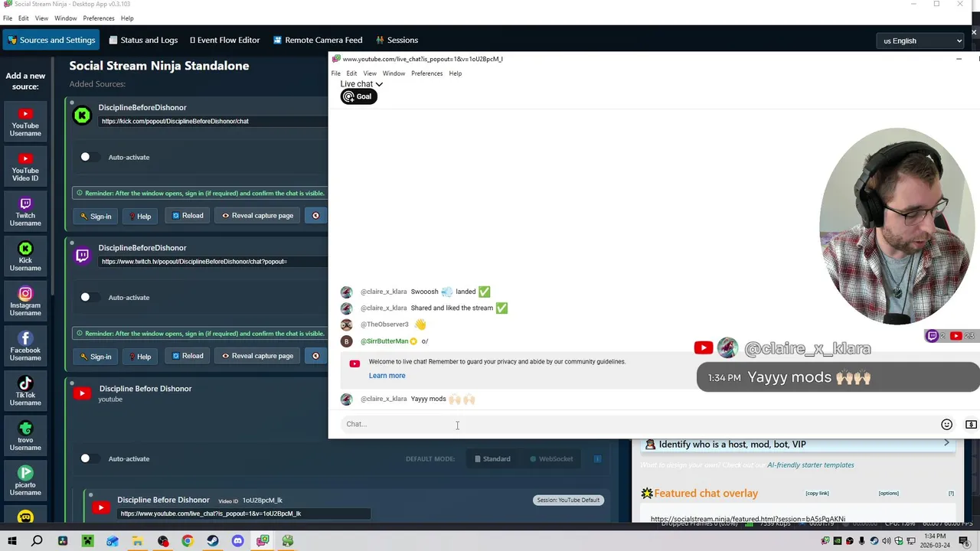980x551 pixels.
Task: Open Preferences menu in chat popout window
Action: 426,73
